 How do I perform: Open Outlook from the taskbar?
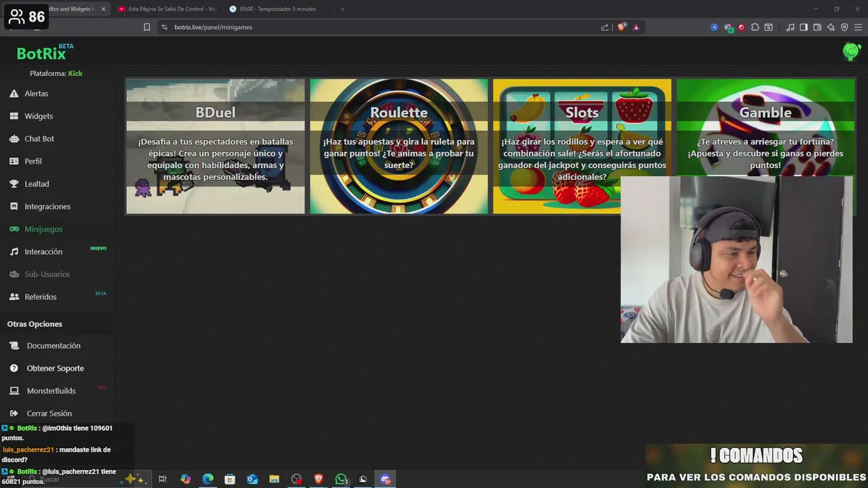pos(252,479)
